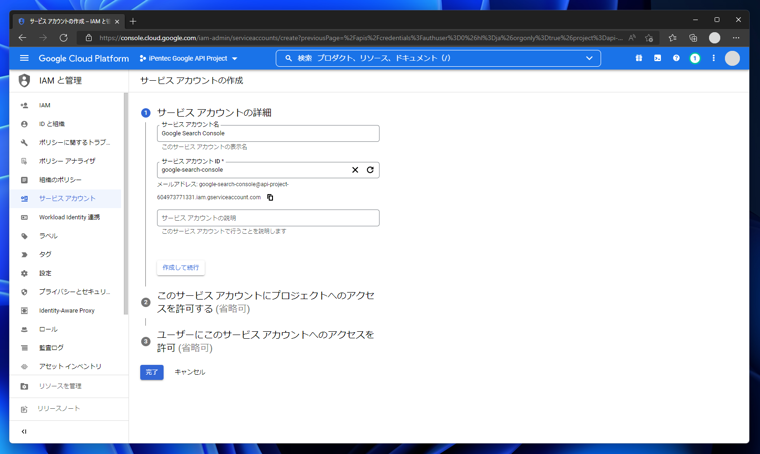Viewport: 760px width, 454px height.
Task: Click the Google Cloud Platform logo text
Action: (84, 58)
